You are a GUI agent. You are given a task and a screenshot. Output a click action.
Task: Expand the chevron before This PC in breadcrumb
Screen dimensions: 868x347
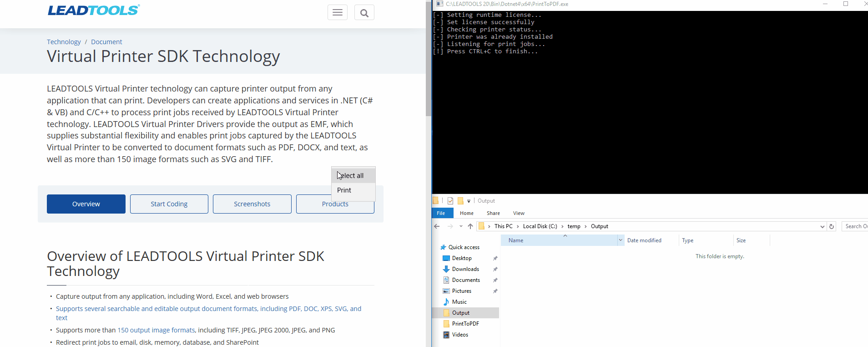(489, 226)
